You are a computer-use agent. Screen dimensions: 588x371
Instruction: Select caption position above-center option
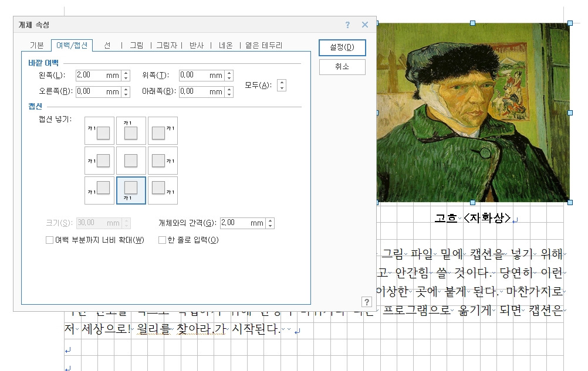tap(131, 131)
